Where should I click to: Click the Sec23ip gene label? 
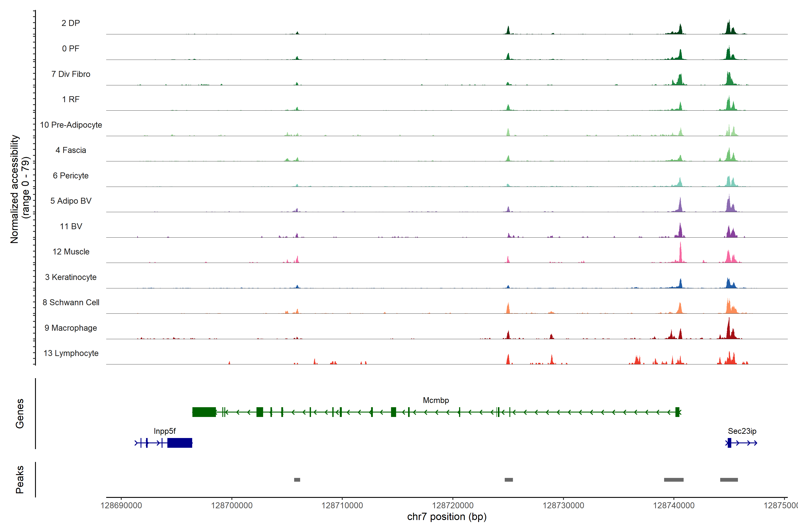click(742, 431)
